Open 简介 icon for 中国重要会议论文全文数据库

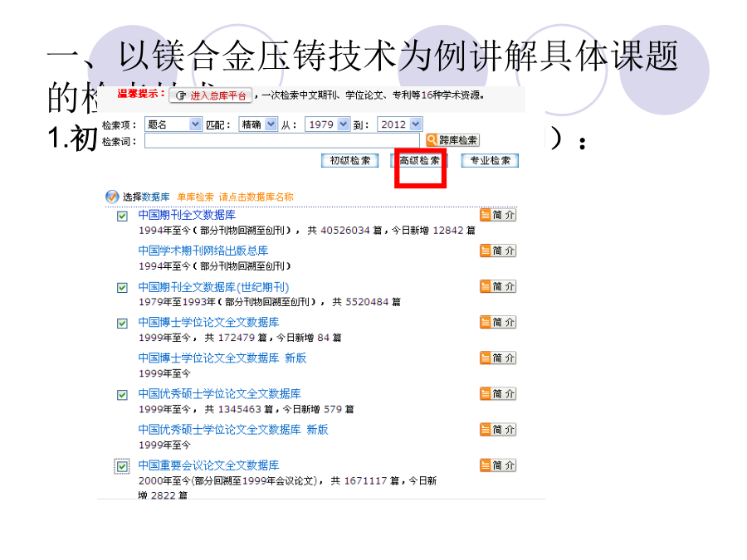pos(498,465)
